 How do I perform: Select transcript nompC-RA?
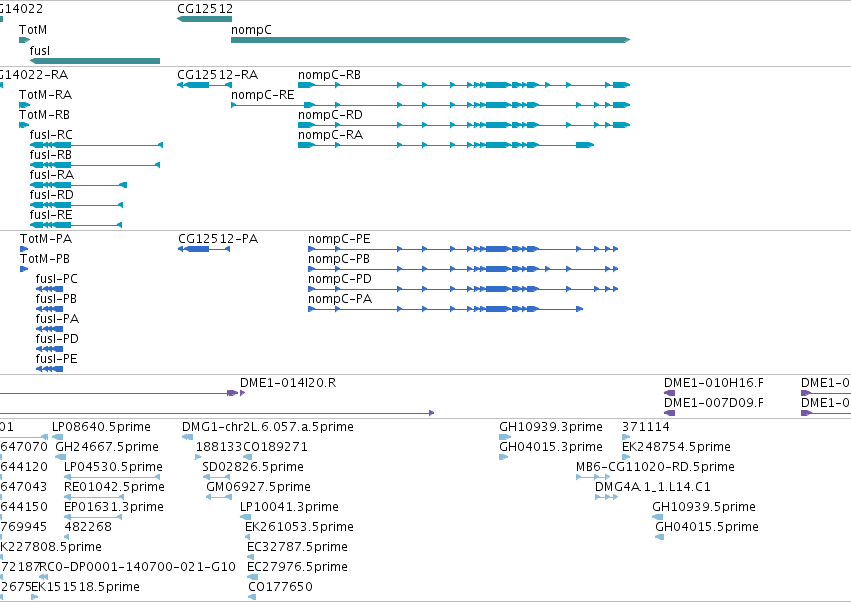[x=446, y=145]
